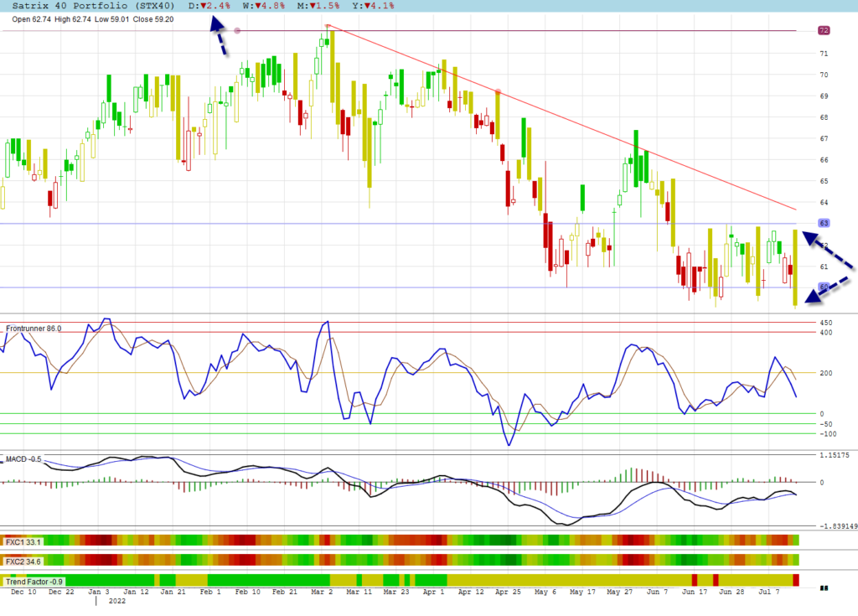Select the red descending trendline on the price chart
This screenshot has height=616, width=858.
[x=561, y=116]
